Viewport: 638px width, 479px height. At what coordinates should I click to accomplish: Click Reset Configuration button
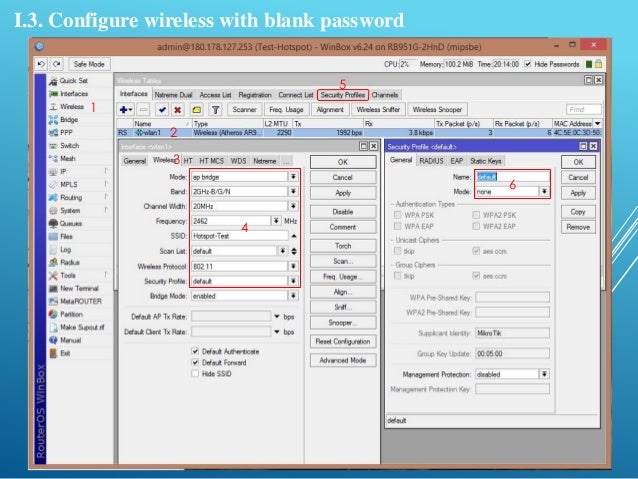(x=343, y=341)
